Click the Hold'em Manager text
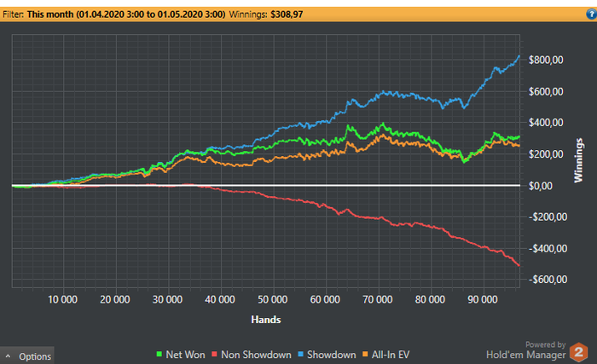 526,355
